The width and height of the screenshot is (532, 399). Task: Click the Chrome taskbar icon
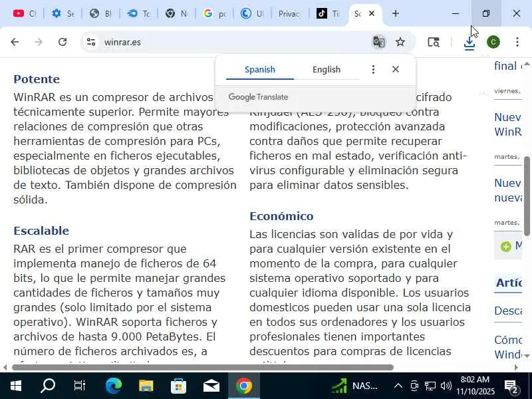point(243,386)
